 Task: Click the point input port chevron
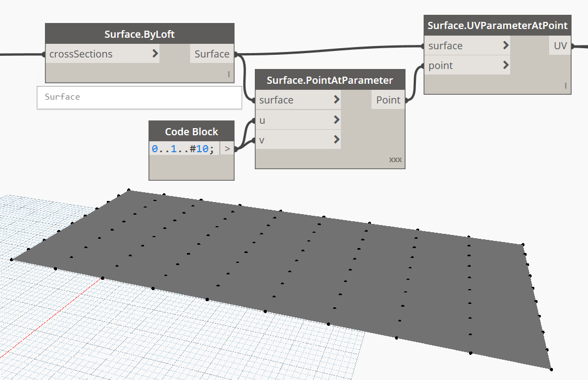[505, 66]
